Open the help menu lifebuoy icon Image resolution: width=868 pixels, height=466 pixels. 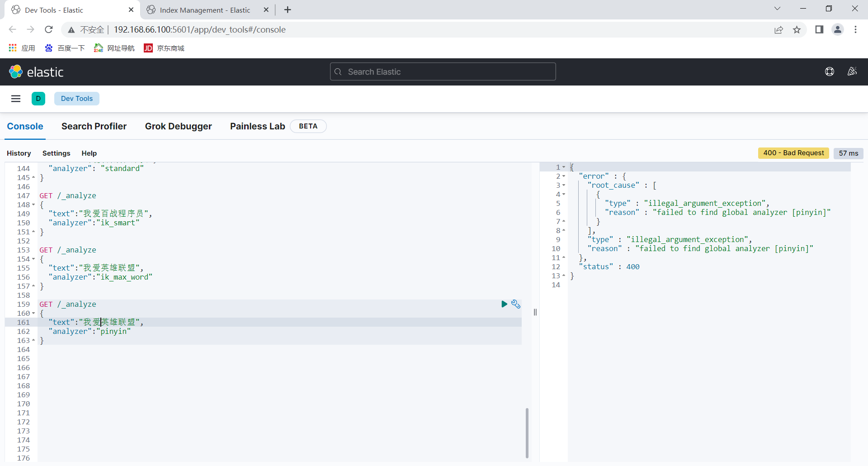[x=830, y=71]
